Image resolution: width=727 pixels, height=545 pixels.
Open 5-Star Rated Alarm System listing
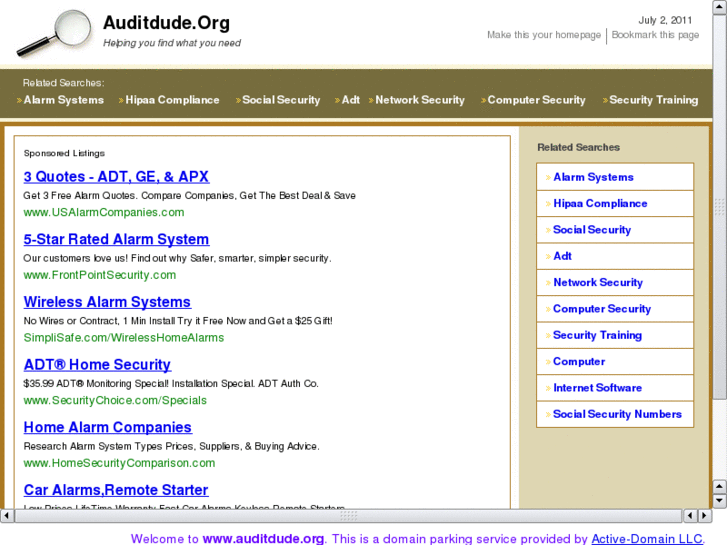coord(116,239)
